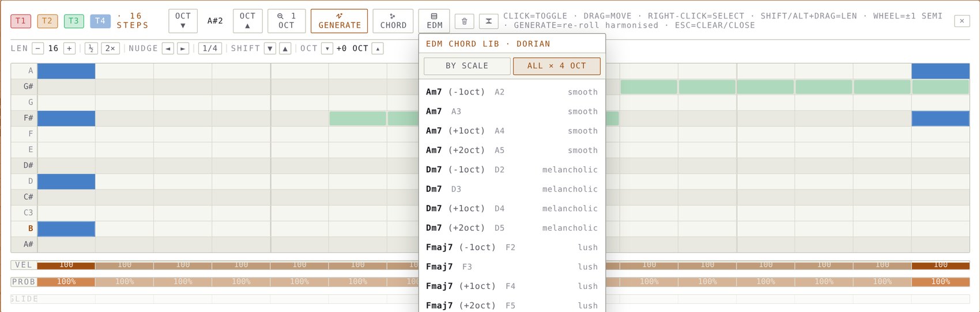Toggle the EDM chord library button
Screen dimensions: 980x312
click(434, 21)
